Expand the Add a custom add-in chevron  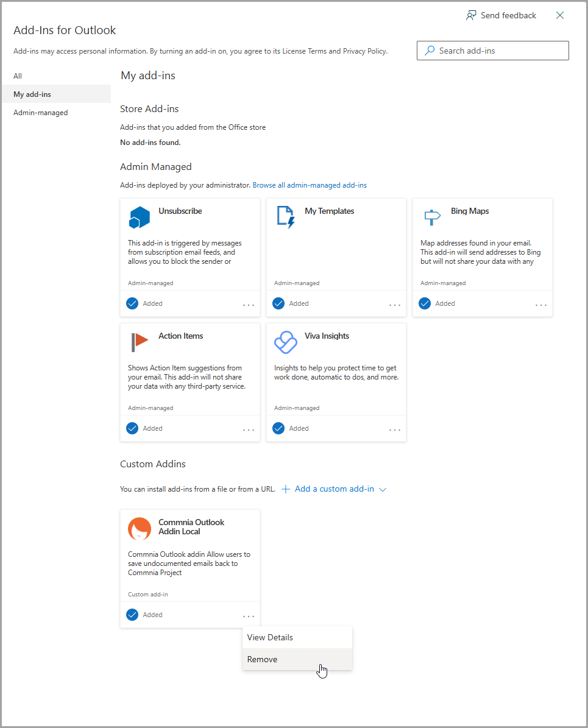pyautogui.click(x=383, y=489)
